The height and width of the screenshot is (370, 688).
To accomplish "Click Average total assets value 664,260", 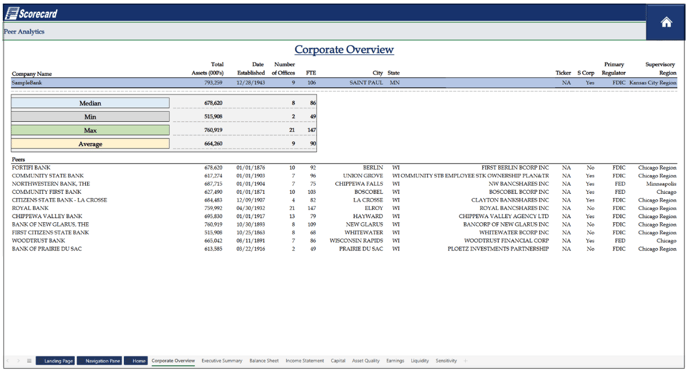I will [213, 144].
